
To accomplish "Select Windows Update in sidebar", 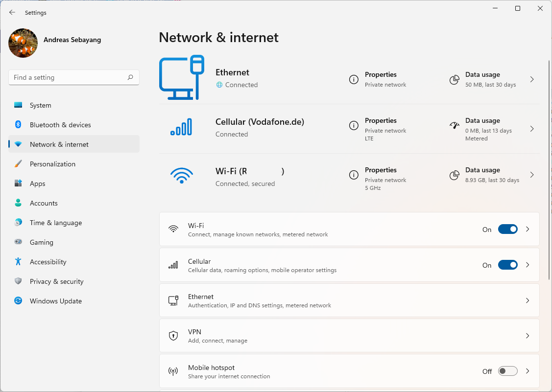I will pyautogui.click(x=56, y=301).
